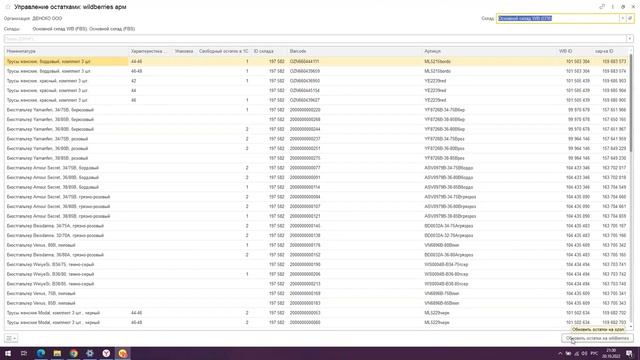Launch Microsoft Edge from taskbar
Screen dimensions: 640x360
point(41,353)
